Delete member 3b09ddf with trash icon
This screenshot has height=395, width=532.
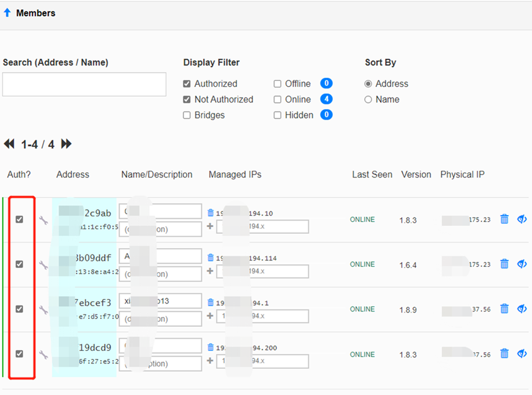click(505, 264)
